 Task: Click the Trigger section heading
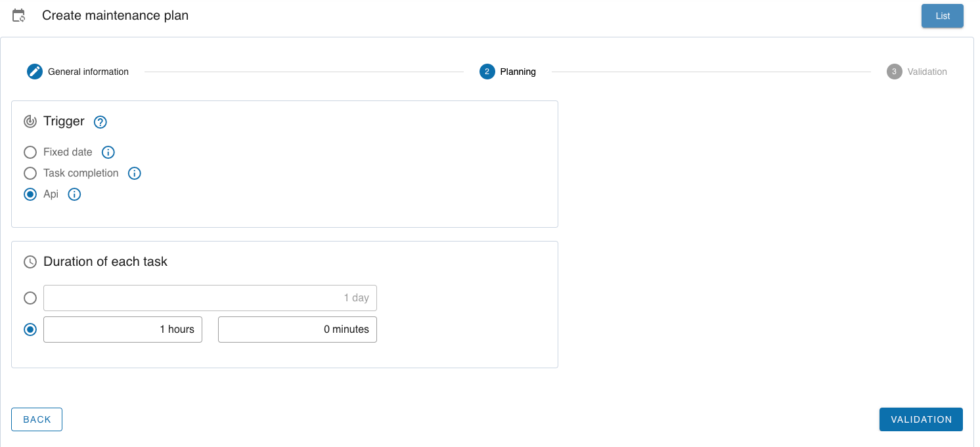(x=64, y=121)
